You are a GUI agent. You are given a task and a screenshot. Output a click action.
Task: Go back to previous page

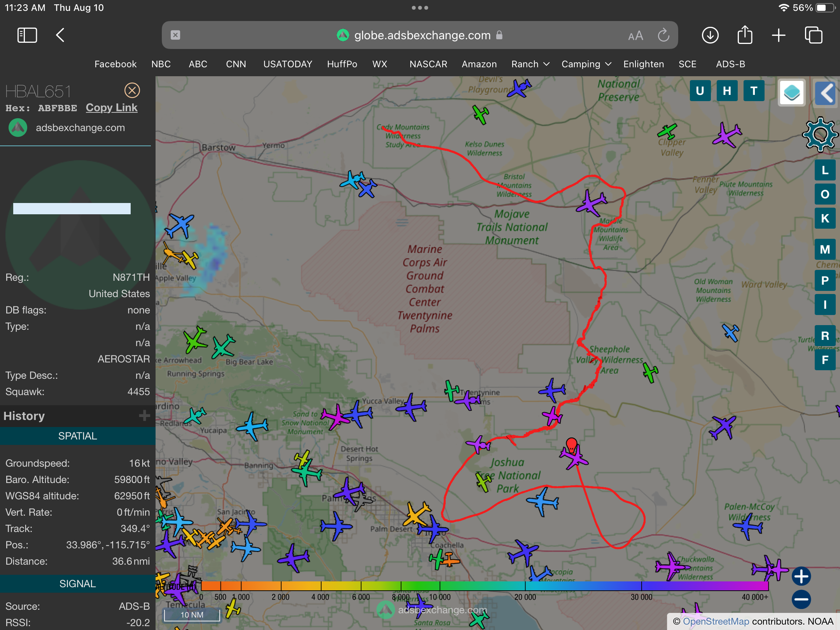60,35
